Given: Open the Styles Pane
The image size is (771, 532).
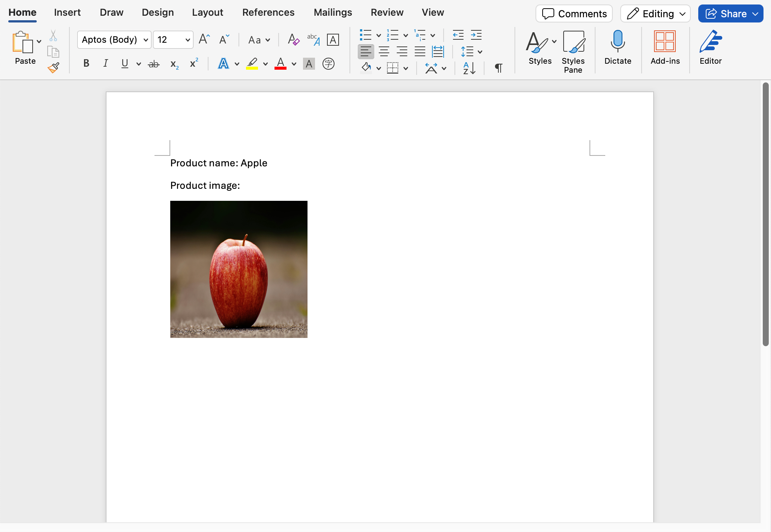Looking at the screenshot, I should [573, 51].
